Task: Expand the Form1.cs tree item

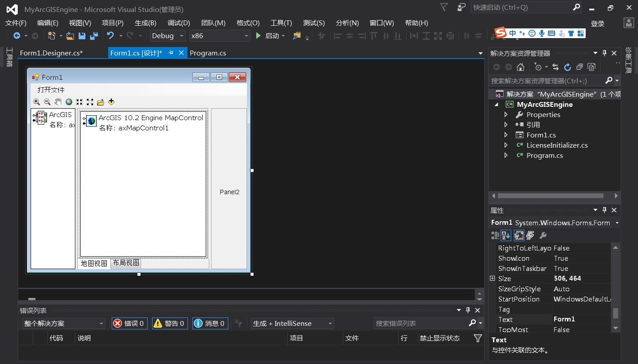Action: 507,135
